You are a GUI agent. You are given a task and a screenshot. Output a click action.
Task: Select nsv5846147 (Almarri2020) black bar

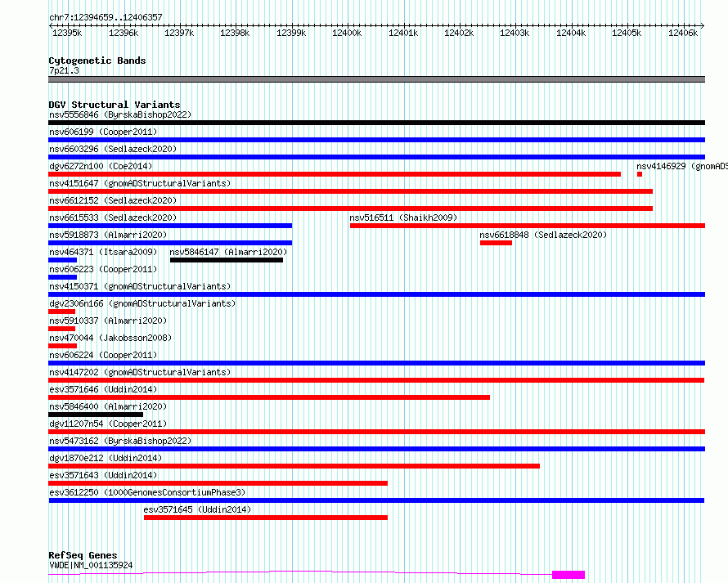227,260
